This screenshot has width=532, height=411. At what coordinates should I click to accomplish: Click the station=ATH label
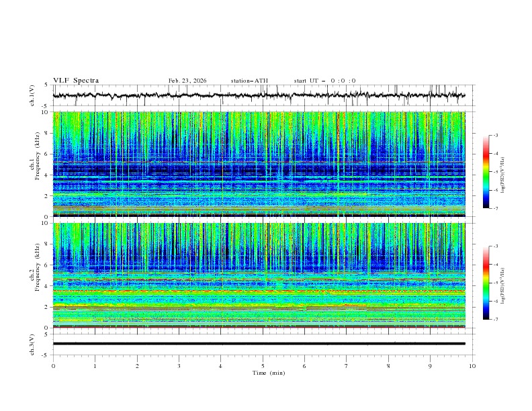[249, 81]
